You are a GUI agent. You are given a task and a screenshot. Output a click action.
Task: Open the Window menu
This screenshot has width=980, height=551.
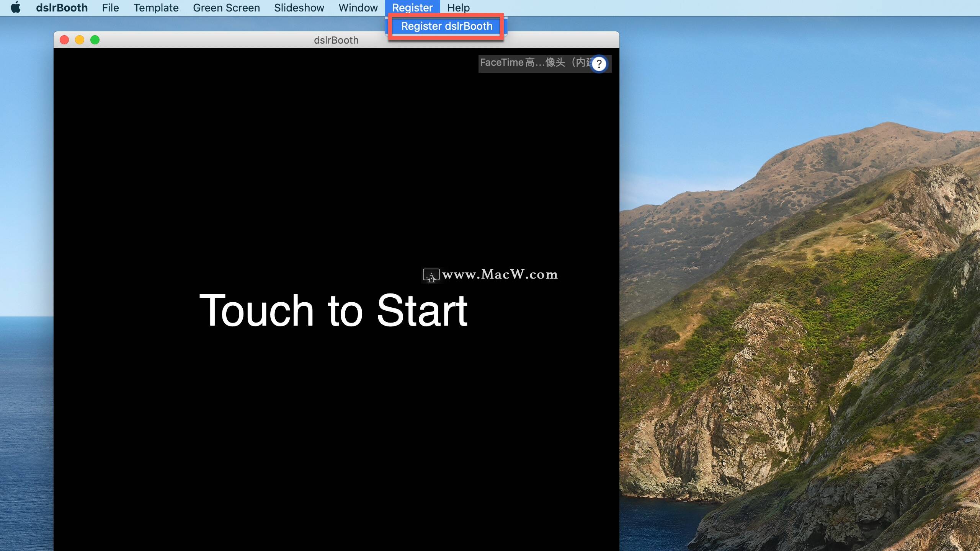point(358,8)
